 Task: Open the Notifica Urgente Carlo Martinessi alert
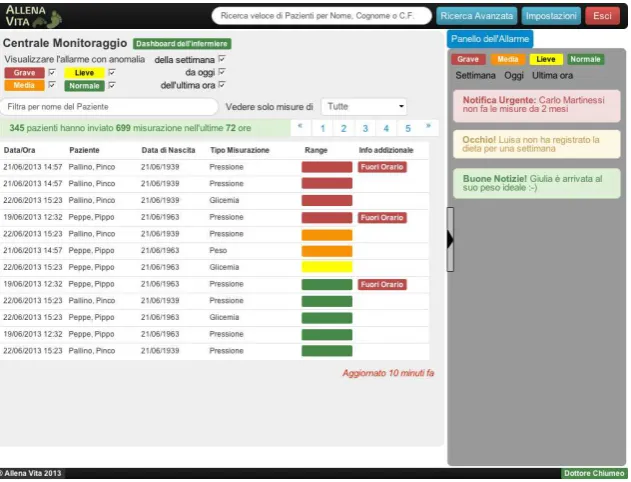pos(536,106)
